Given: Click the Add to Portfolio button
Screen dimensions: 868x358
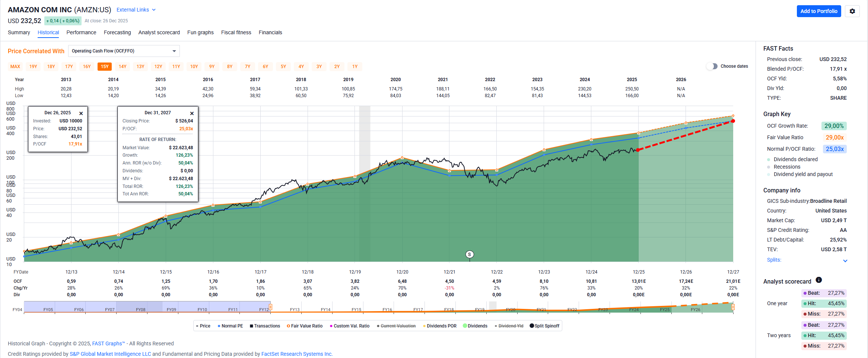Looking at the screenshot, I should point(818,11).
